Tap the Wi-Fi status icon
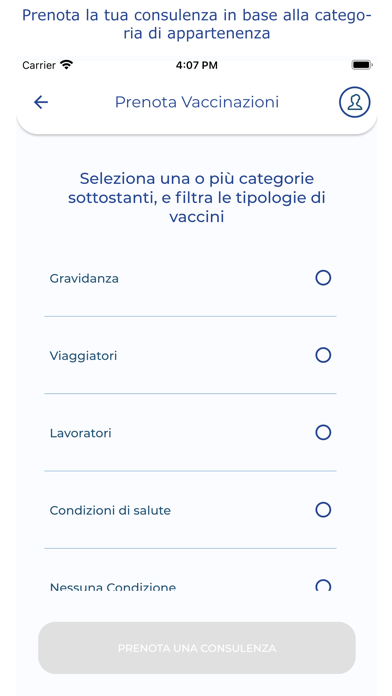 pos(67,65)
